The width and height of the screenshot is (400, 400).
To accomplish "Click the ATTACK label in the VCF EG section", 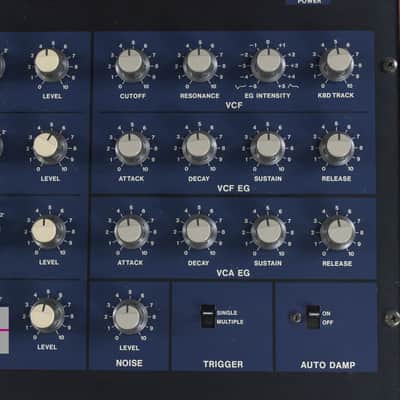I will pyautogui.click(x=131, y=179).
